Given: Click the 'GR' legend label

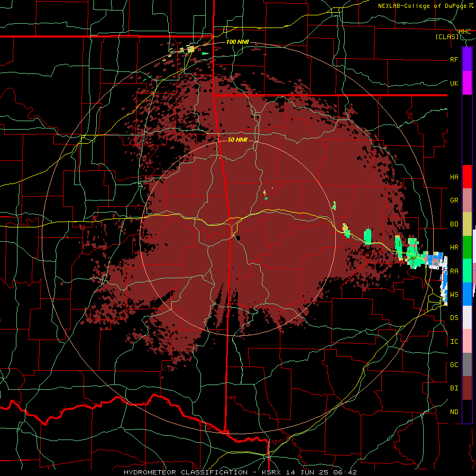Looking at the screenshot, I should (454, 200).
